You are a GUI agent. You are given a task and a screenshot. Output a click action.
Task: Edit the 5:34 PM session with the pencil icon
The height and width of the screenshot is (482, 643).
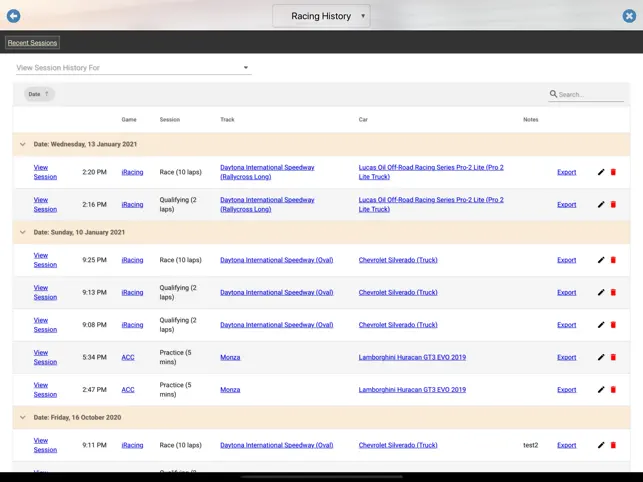[x=601, y=357]
